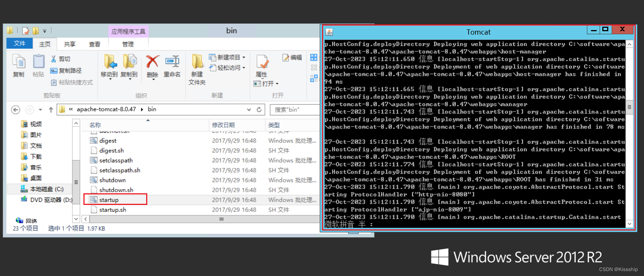Viewport: 644px width, 276px height.
Task: Select the startup.sh file
Action: 113,209
